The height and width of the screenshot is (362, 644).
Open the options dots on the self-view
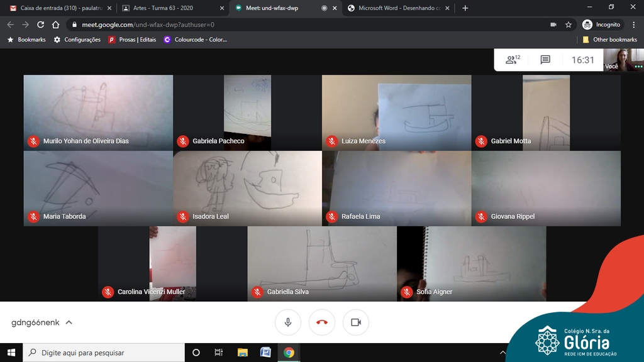(x=638, y=66)
